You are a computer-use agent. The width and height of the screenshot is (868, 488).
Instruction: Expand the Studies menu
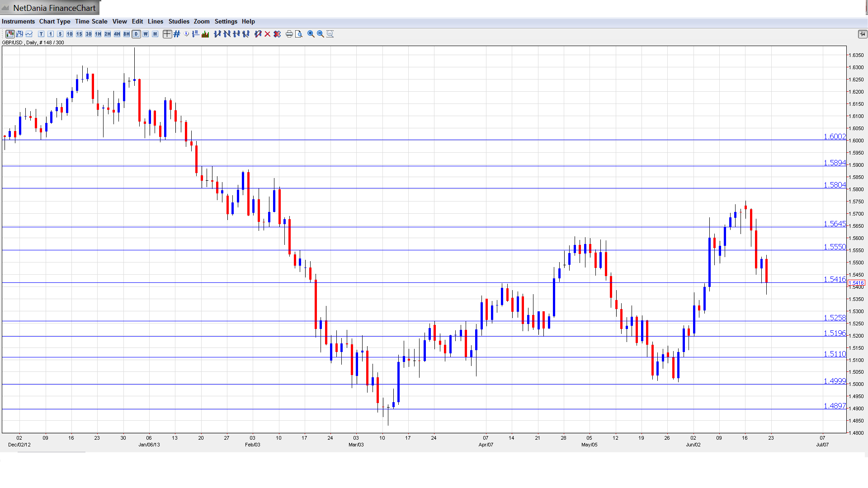[x=179, y=21]
